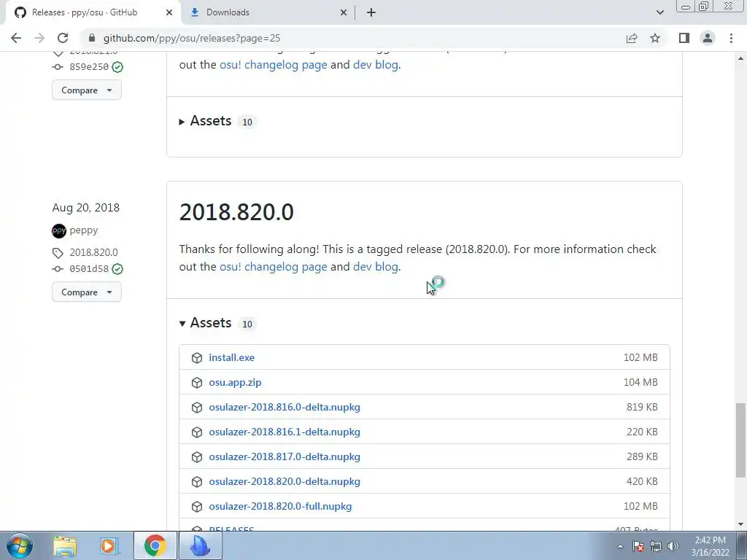This screenshot has width=747, height=560.
Task: Open File Explorer from the taskbar
Action: click(x=65, y=546)
